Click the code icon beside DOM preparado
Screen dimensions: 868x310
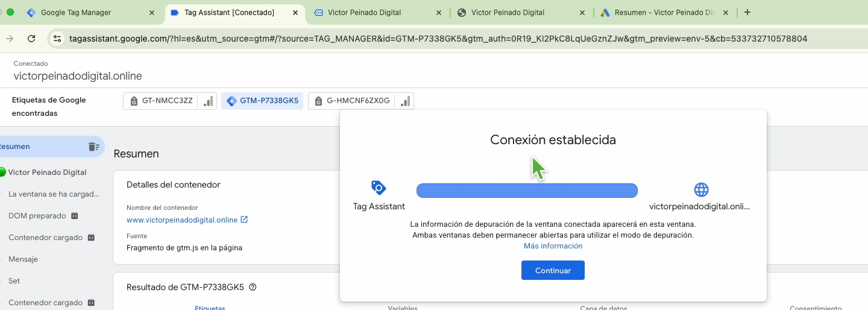coord(75,216)
